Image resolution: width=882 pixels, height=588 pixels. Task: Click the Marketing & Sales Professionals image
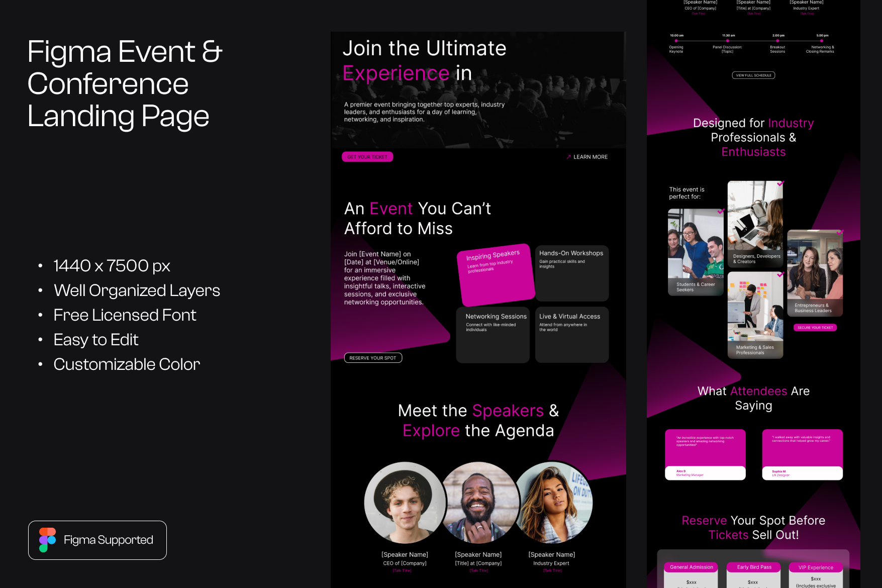pyautogui.click(x=755, y=315)
